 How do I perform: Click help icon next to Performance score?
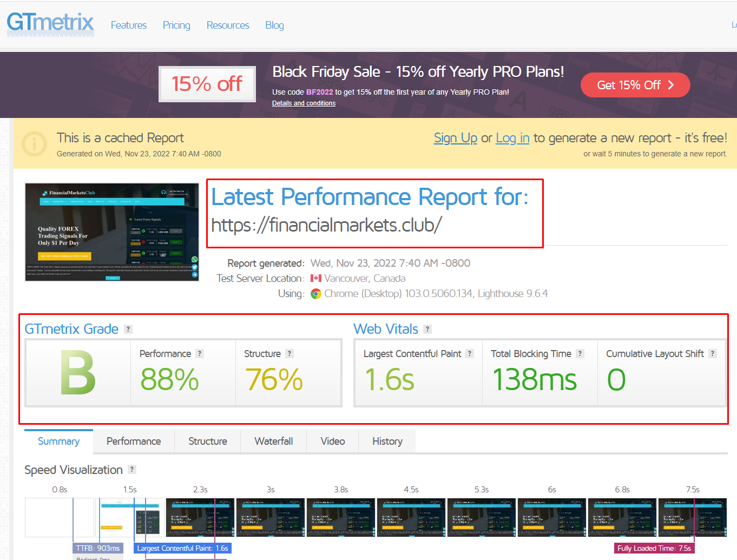(200, 353)
